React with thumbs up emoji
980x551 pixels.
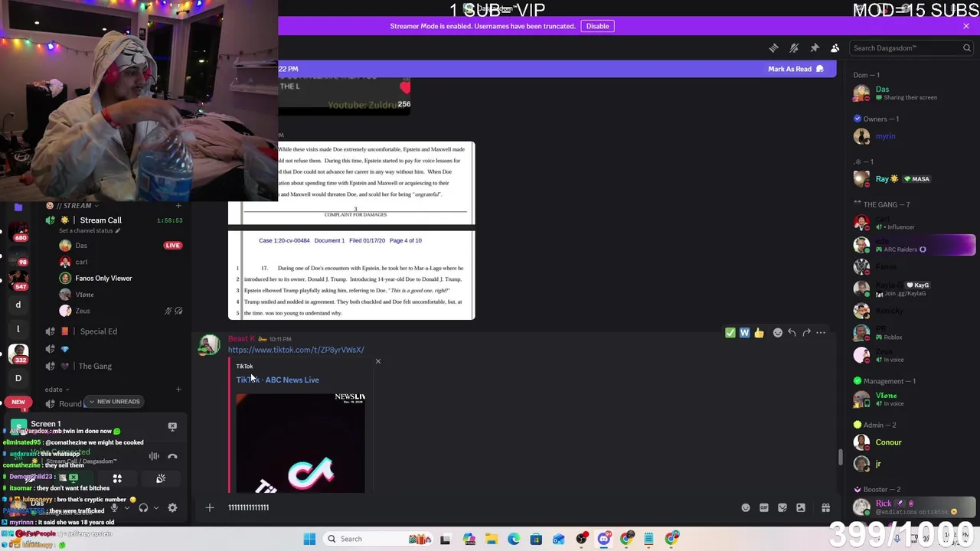(759, 333)
